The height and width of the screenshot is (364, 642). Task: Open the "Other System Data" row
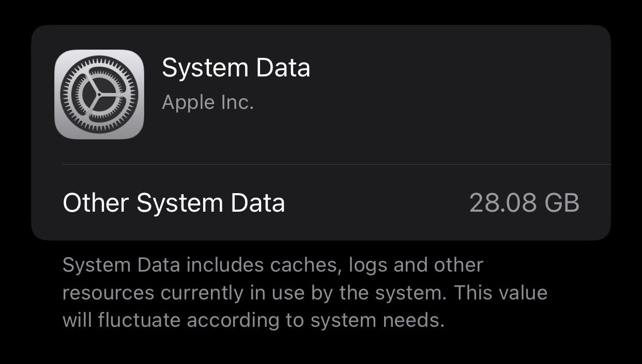click(x=320, y=202)
